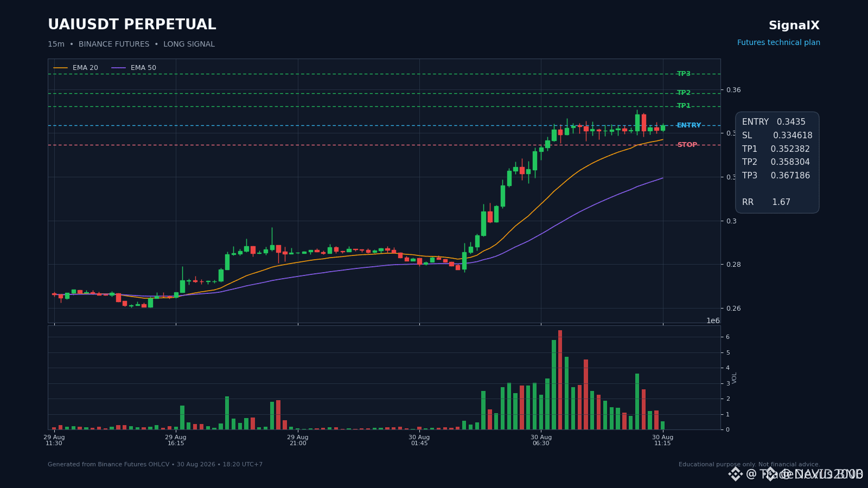Viewport: 868px width, 488px height.
Task: Click the SL 0.334618 row in info box
Action: tap(777, 136)
